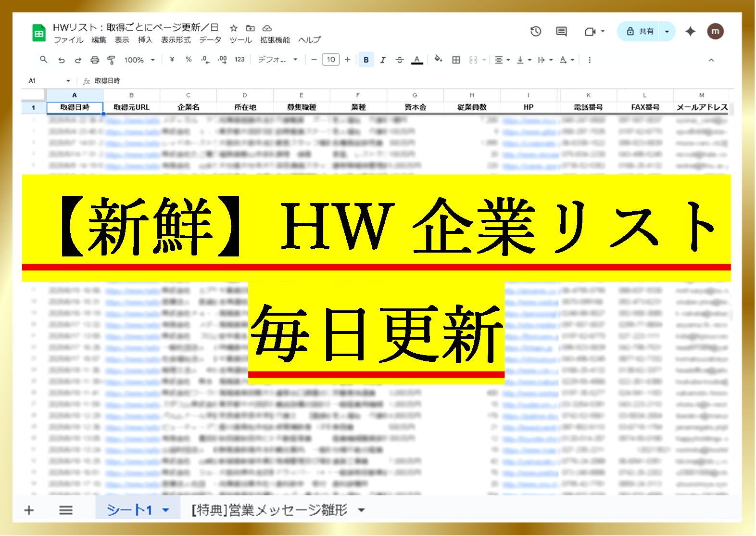This screenshot has width=756, height=536.
Task: Add a new sheet with plus button
Action: [x=29, y=510]
